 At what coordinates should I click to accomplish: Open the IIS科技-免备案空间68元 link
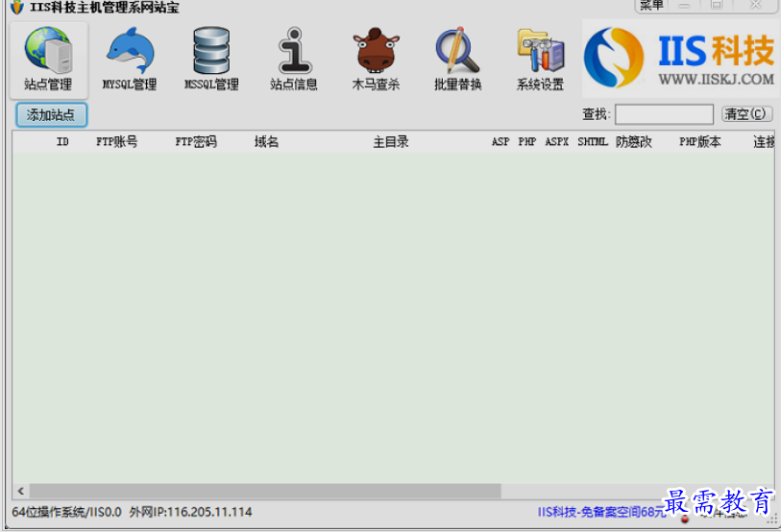[x=601, y=512]
